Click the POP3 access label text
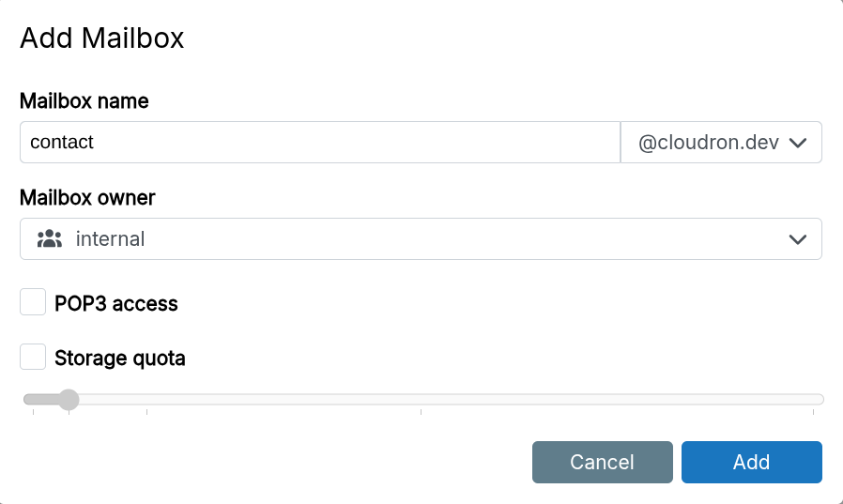Viewport: 843px width, 504px height. pyautogui.click(x=116, y=304)
